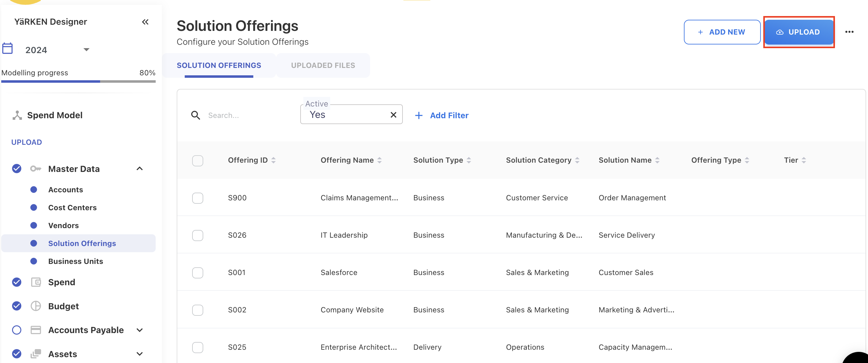
Task: Click the calendar icon beside 2024
Action: pyautogui.click(x=7, y=49)
